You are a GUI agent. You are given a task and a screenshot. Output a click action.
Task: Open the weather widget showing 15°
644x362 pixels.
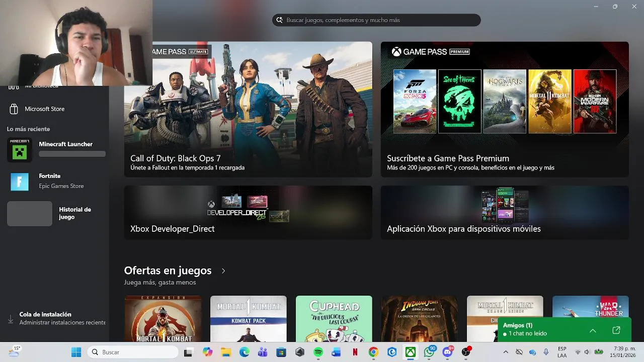[14, 352]
